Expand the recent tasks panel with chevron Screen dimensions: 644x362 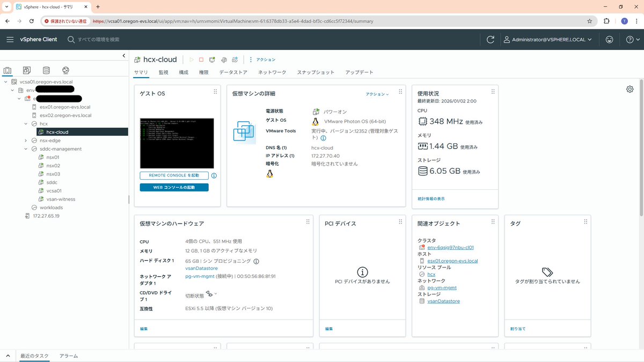[x=8, y=356]
